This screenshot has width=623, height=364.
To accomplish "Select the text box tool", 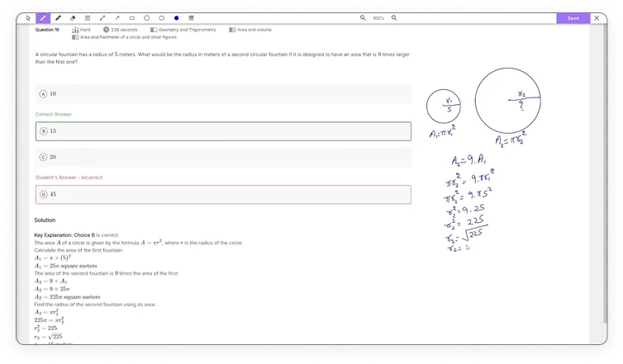I will coord(88,18).
